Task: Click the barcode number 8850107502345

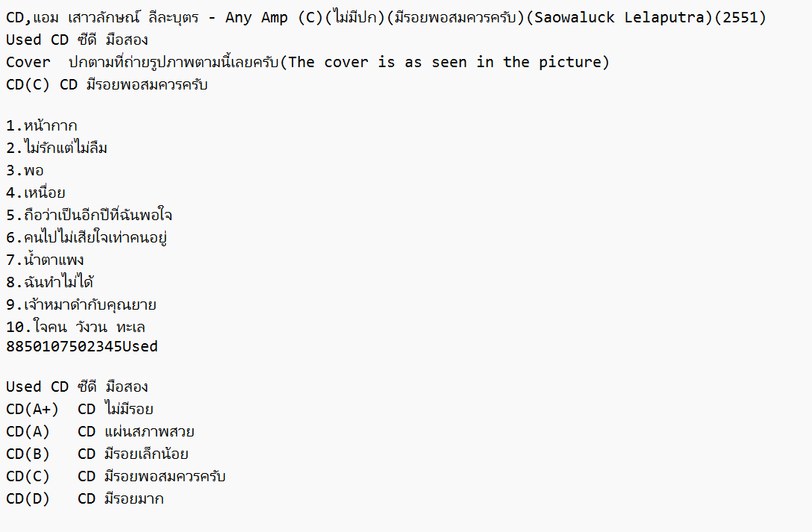Action: coord(63,346)
